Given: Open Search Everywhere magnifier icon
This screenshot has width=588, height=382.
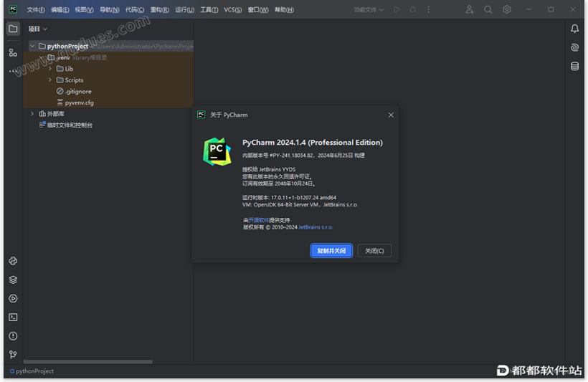Looking at the screenshot, I should point(488,9).
